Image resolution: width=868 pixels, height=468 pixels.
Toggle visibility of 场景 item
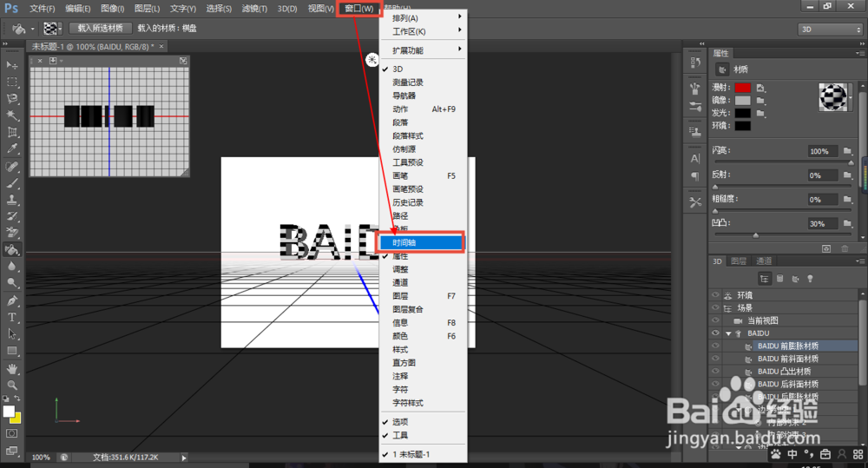[x=715, y=308]
